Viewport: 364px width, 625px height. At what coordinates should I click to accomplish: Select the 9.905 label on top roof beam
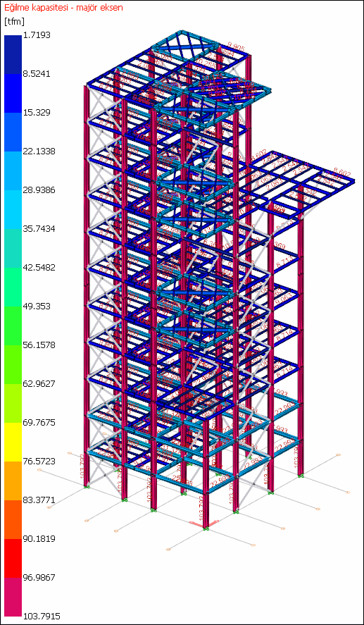pos(236,47)
